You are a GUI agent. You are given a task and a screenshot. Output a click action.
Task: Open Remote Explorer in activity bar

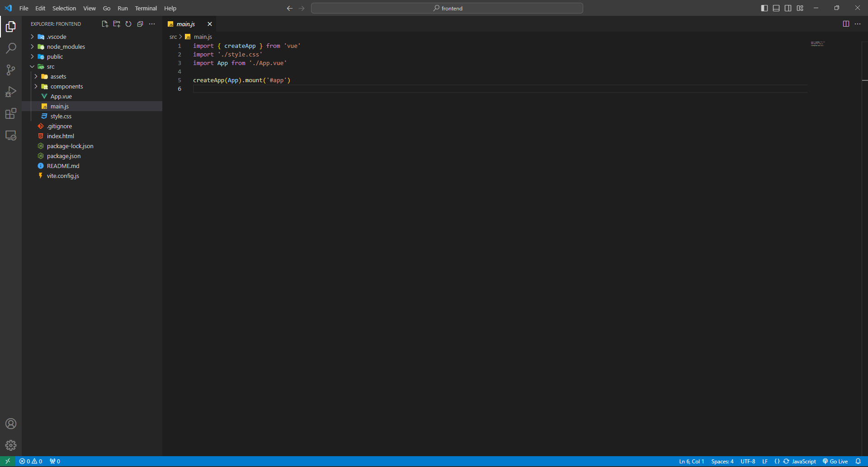11,135
